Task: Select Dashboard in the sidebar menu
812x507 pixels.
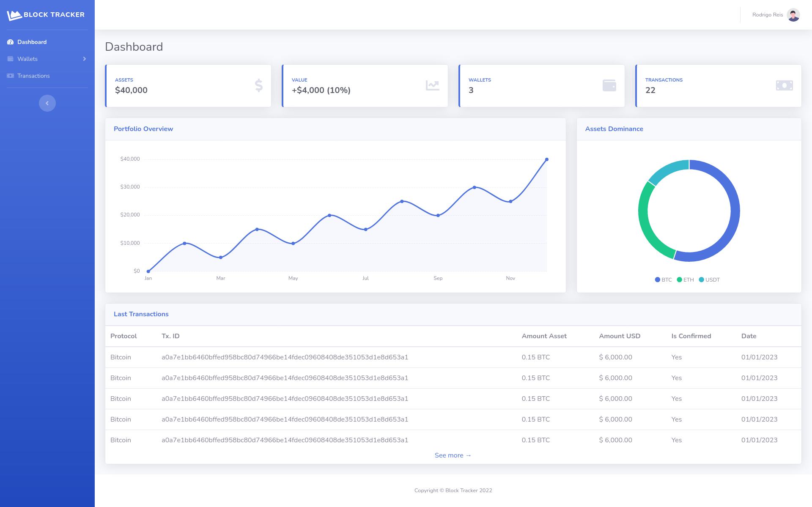Action: coord(32,42)
